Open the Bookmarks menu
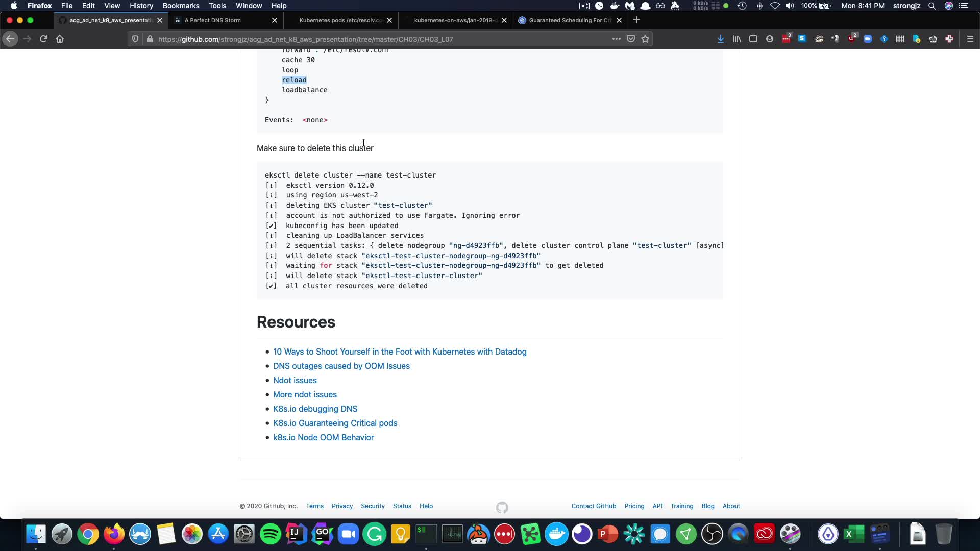 pyautogui.click(x=181, y=6)
